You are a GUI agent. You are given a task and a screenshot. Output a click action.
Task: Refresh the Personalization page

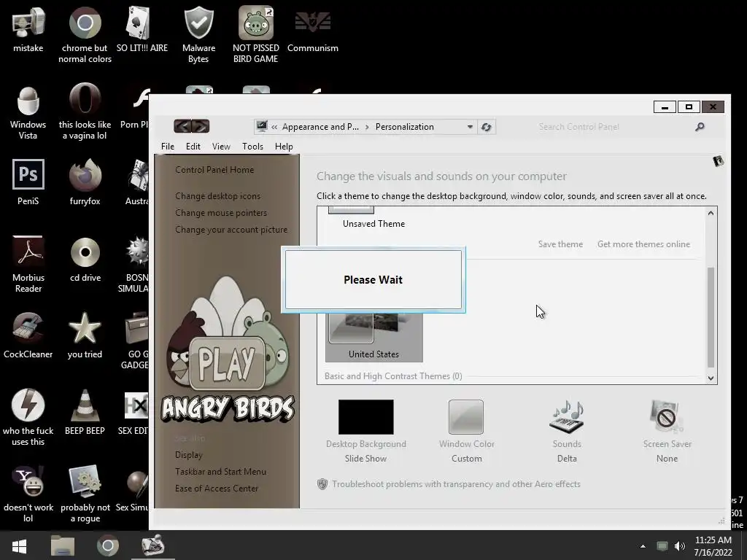[486, 127]
